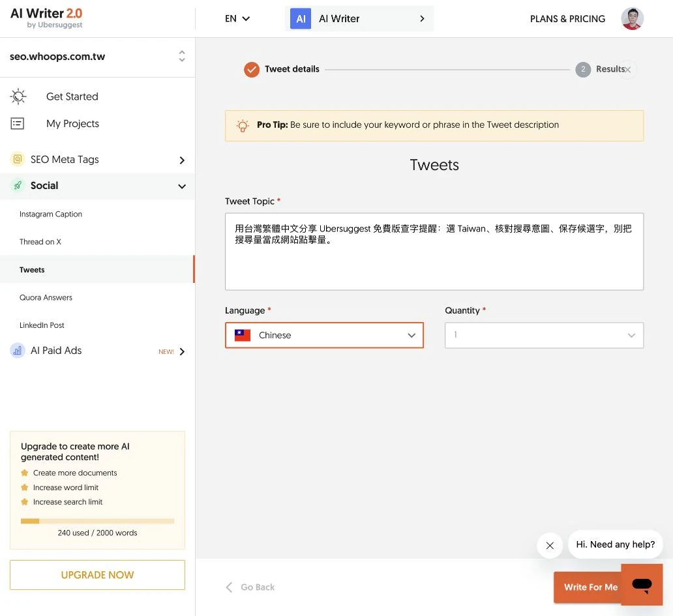This screenshot has height=616, width=673.
Task: Click the blue AI badge icon
Action: click(301, 18)
